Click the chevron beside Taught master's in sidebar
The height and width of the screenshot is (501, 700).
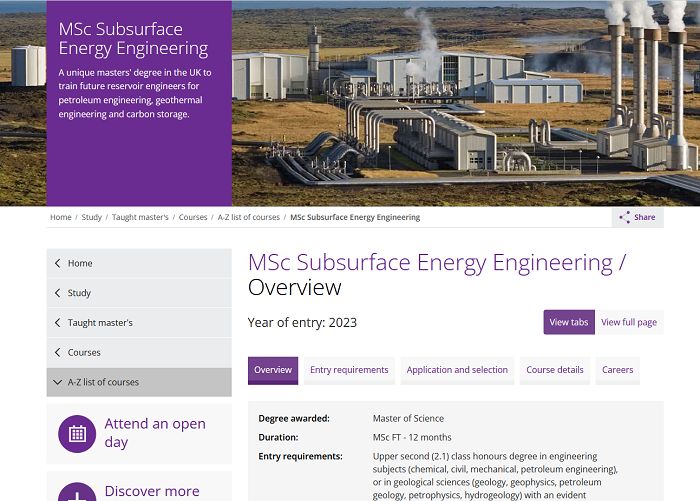coord(57,323)
